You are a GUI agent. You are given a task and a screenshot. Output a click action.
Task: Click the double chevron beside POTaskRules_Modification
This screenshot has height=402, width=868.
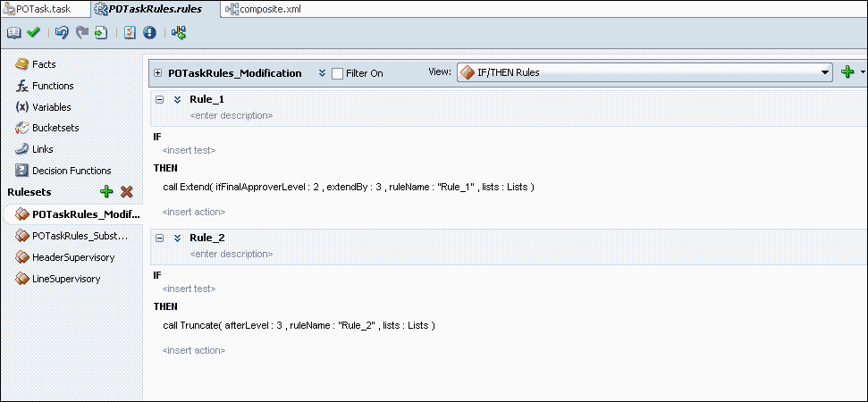tap(322, 73)
